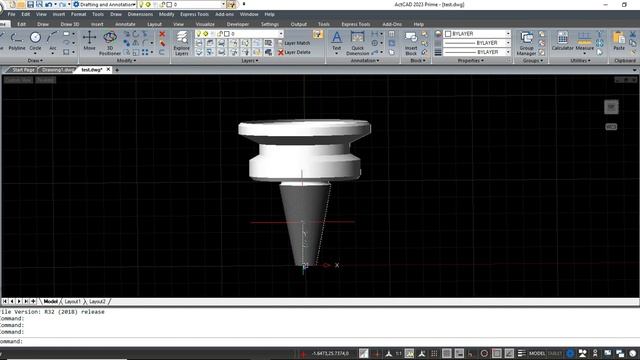Open the Dimensions menu

coord(140,14)
